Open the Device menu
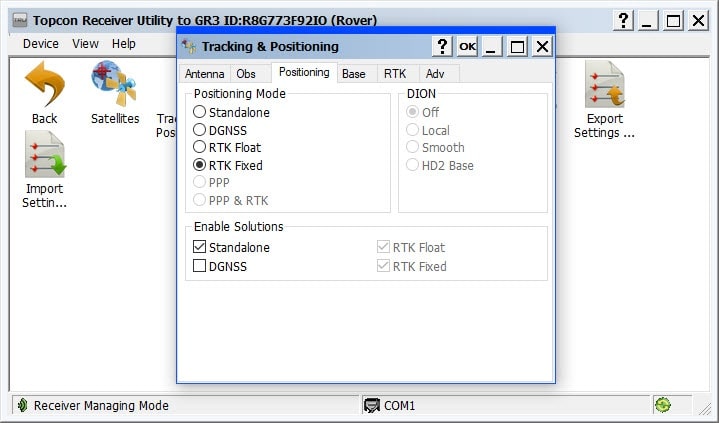The image size is (719, 423). click(x=41, y=44)
